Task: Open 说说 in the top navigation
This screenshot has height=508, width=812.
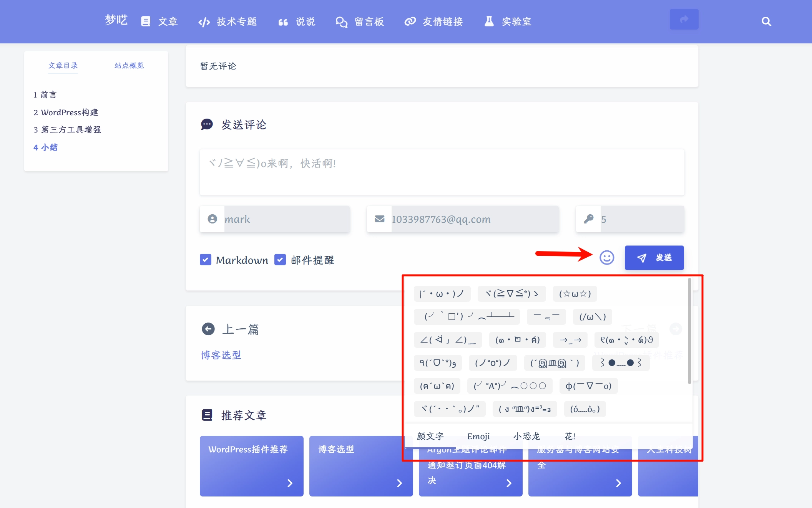Action: coord(297,22)
